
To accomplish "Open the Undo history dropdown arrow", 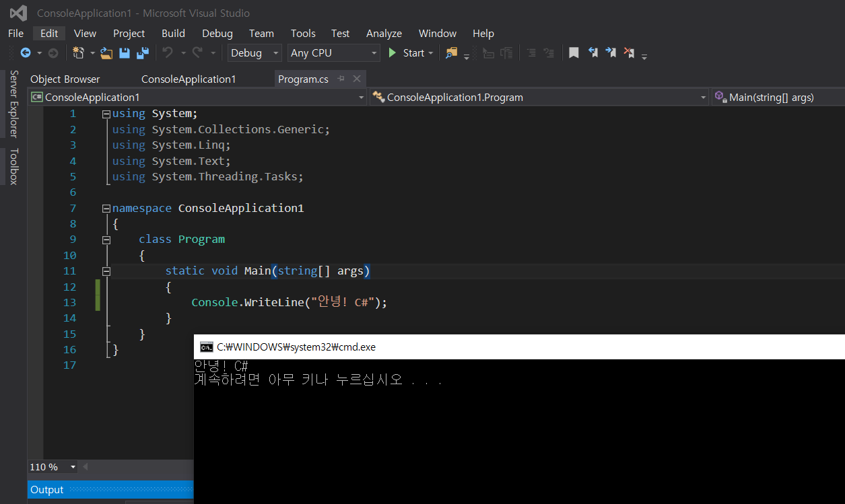I will [182, 53].
